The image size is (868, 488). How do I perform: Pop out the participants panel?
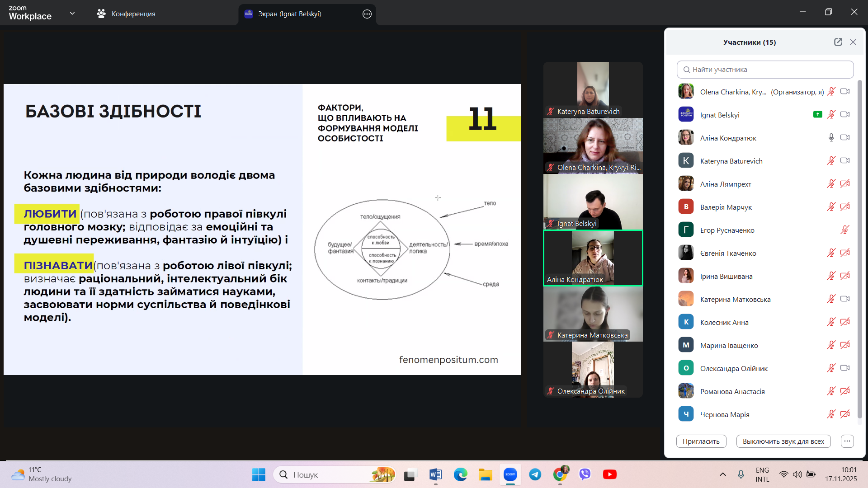click(x=838, y=42)
